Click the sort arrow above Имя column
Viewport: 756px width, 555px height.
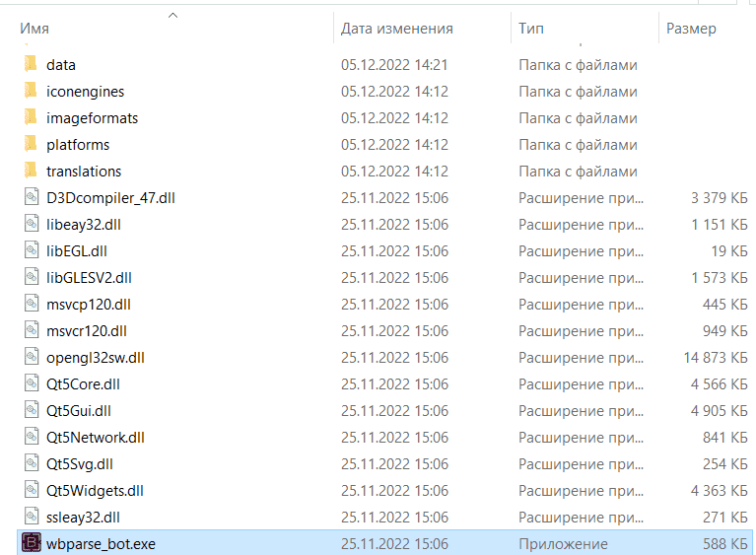[173, 16]
